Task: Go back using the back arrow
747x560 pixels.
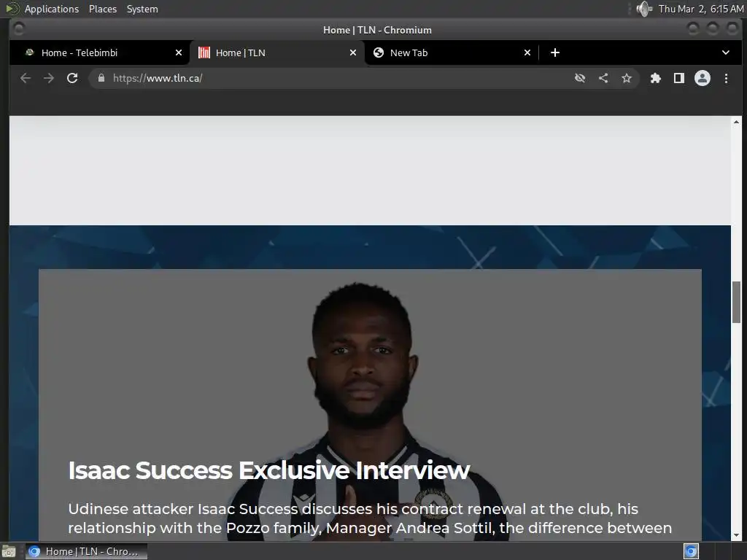Action: (x=26, y=78)
